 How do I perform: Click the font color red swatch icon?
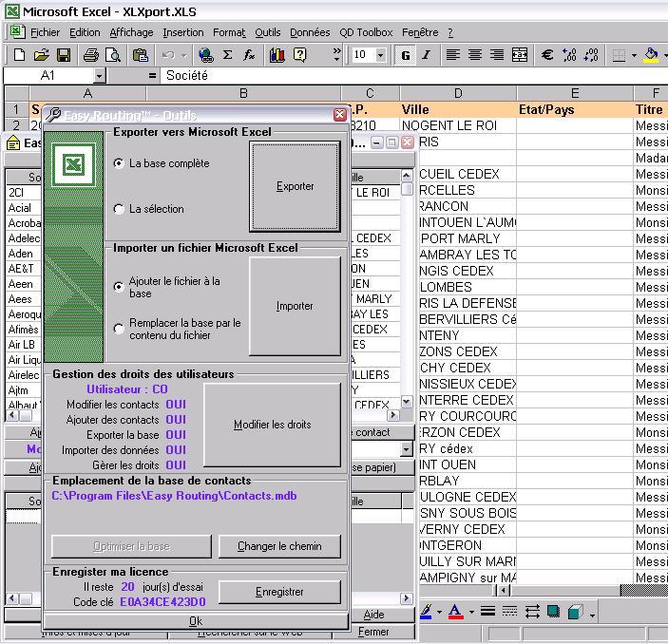(455, 612)
